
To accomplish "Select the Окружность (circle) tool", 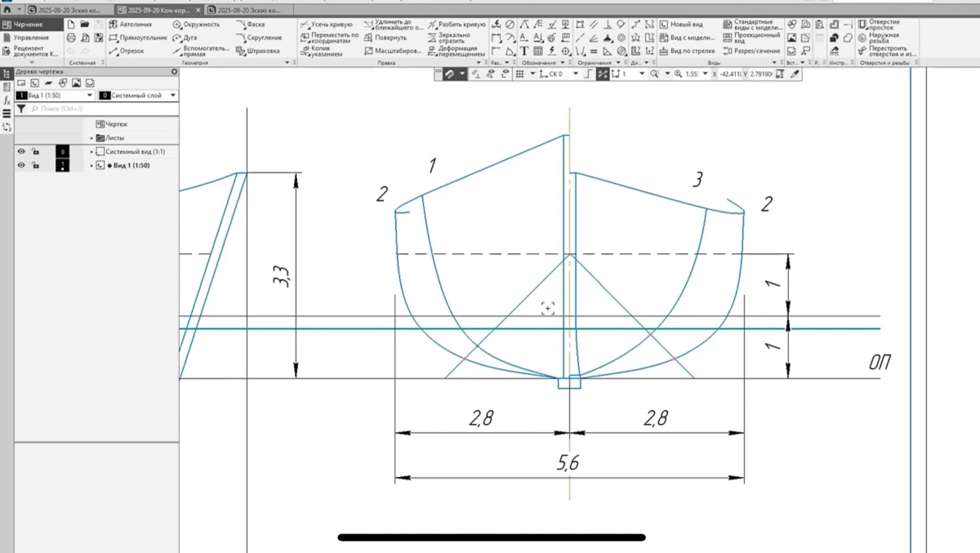I will click(196, 25).
